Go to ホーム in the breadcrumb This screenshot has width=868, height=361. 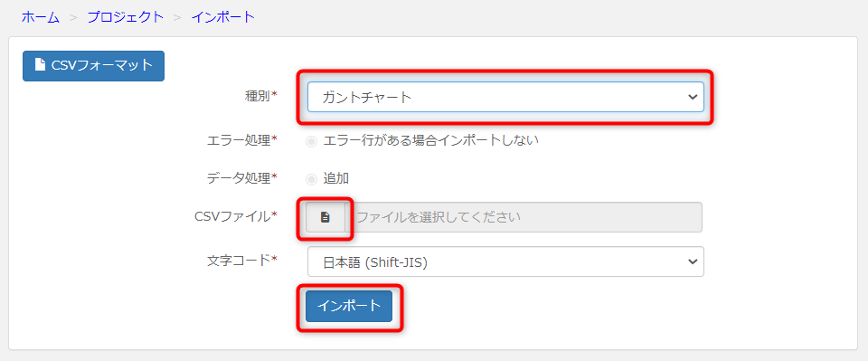(41, 17)
